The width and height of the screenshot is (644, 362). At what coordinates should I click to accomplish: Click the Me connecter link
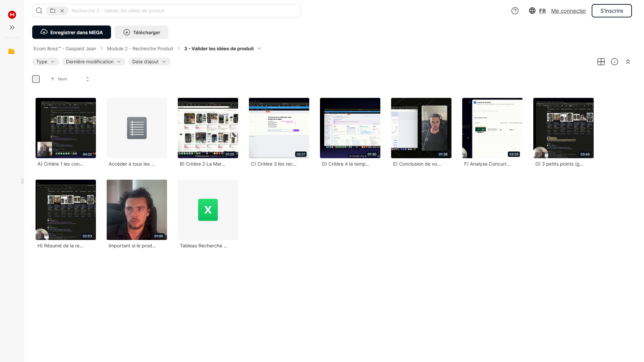click(x=569, y=11)
